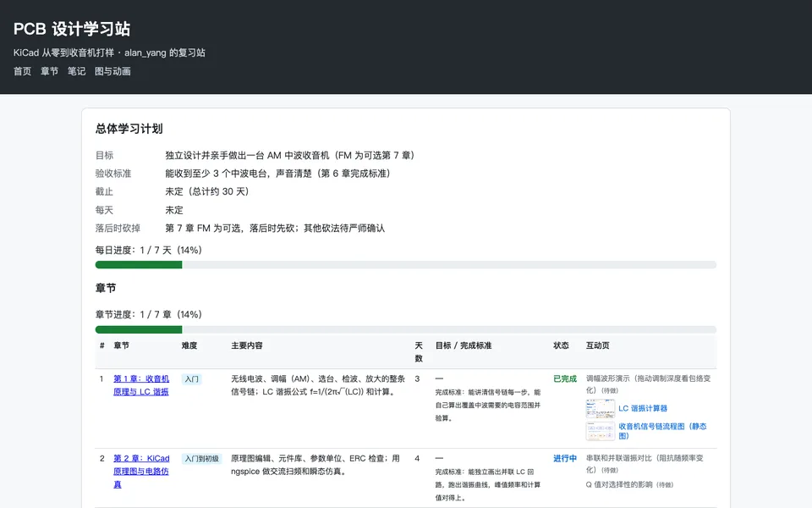Click the 难度 column header
The width and height of the screenshot is (812, 508).
click(x=189, y=345)
